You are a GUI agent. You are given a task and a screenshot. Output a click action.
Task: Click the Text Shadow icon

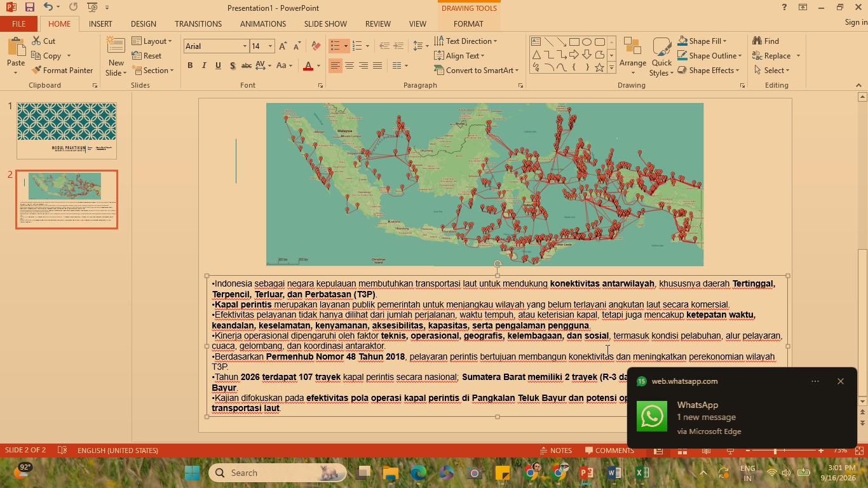coord(233,65)
